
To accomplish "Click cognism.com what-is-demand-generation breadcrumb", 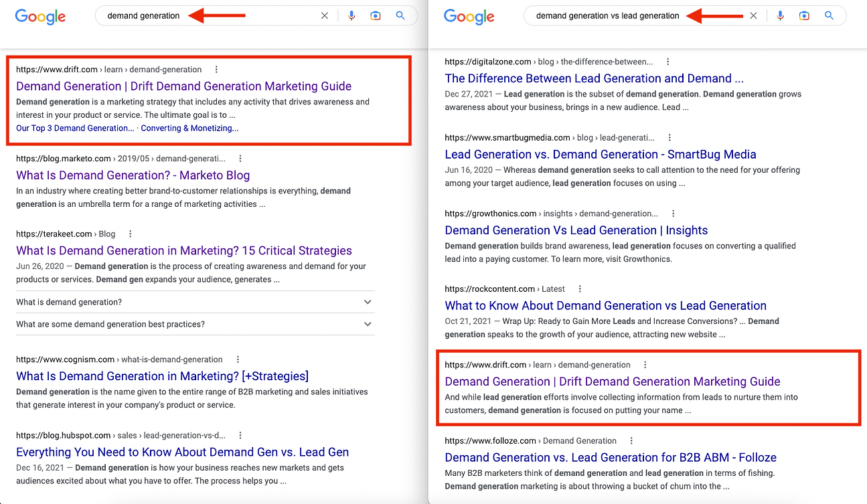I will coord(119,359).
